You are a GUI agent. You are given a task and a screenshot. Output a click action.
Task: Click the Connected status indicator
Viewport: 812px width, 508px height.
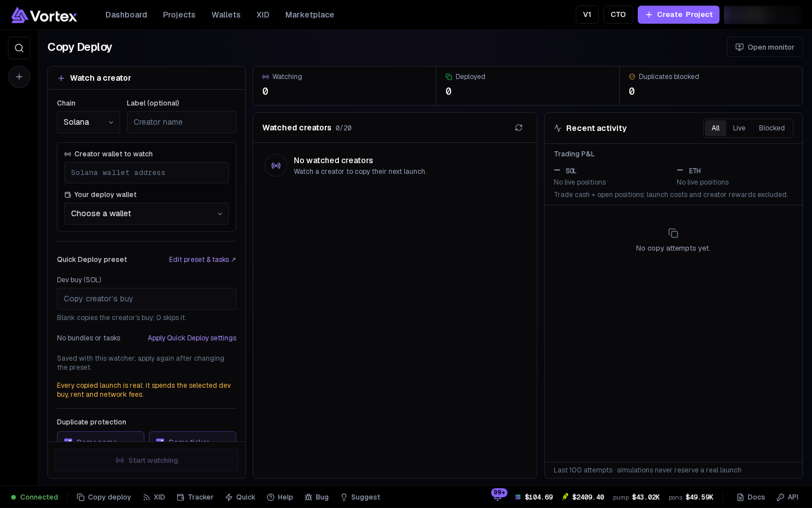click(x=34, y=497)
